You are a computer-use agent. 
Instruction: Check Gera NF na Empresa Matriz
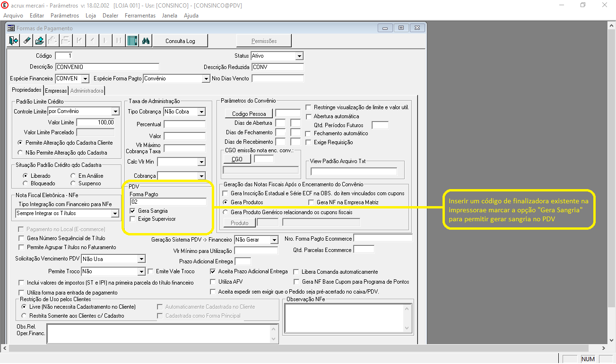click(x=312, y=202)
